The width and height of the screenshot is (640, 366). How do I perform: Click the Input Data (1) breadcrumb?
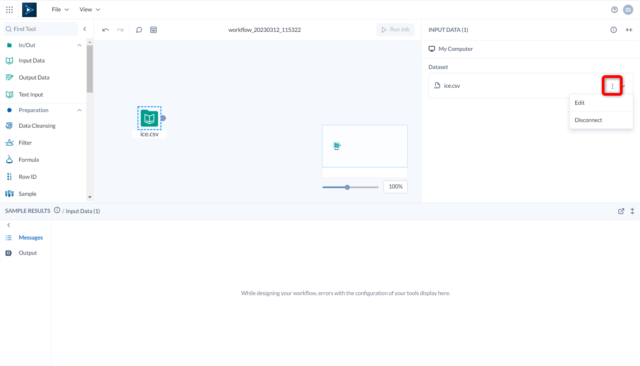pyautogui.click(x=83, y=211)
